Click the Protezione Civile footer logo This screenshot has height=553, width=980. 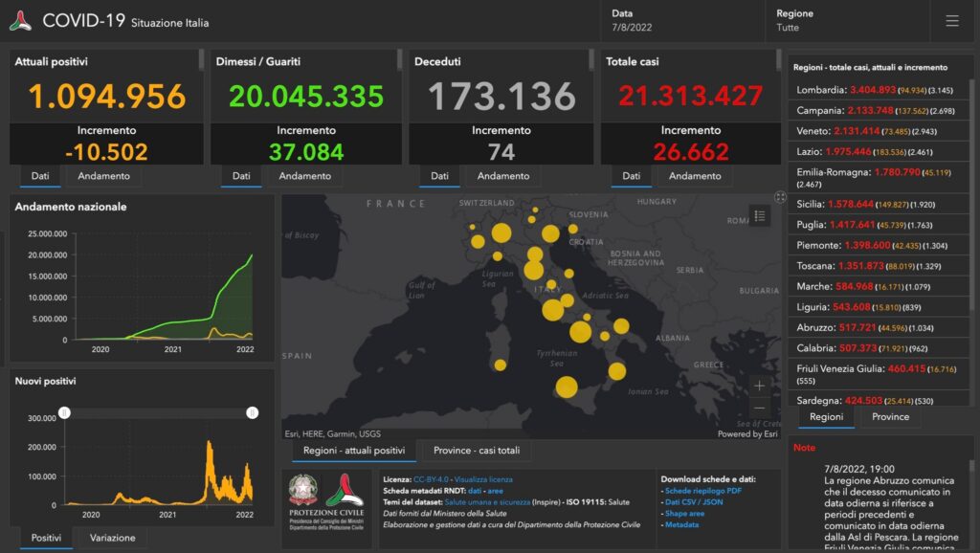pos(345,490)
